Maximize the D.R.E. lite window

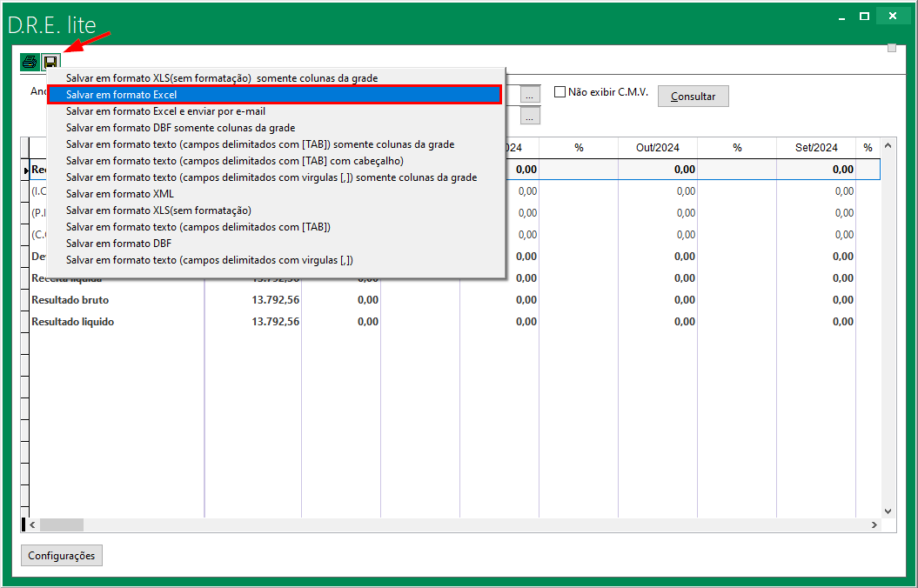click(x=864, y=17)
